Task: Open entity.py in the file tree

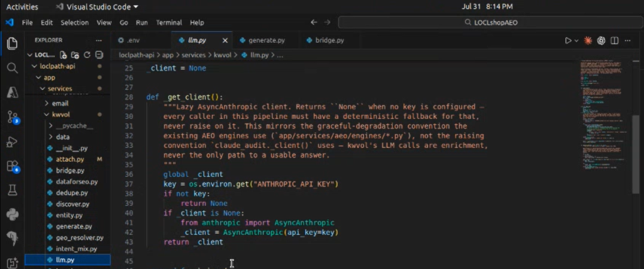Action: (68, 215)
